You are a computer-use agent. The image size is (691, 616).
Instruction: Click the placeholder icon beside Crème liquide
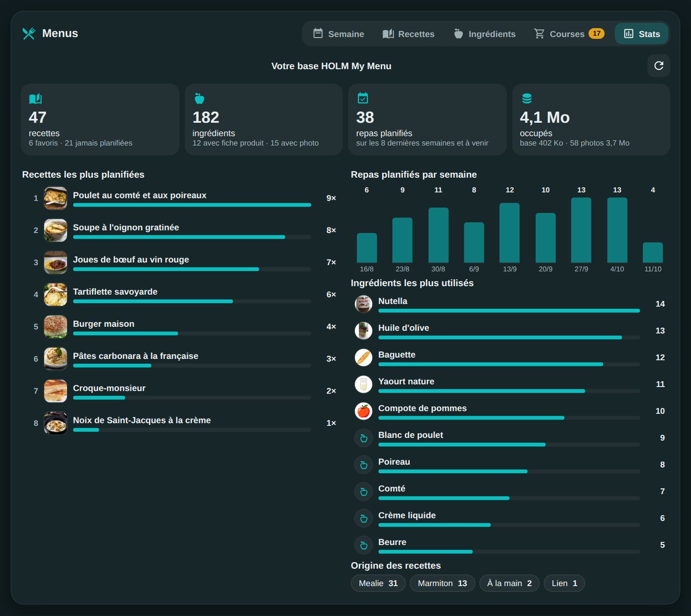tap(363, 518)
